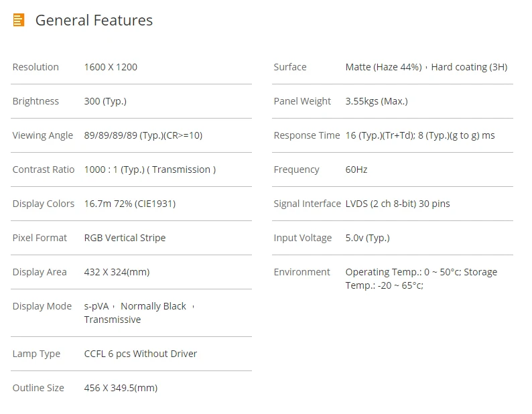Click the Response Time label
The height and width of the screenshot is (414, 532).
click(307, 135)
